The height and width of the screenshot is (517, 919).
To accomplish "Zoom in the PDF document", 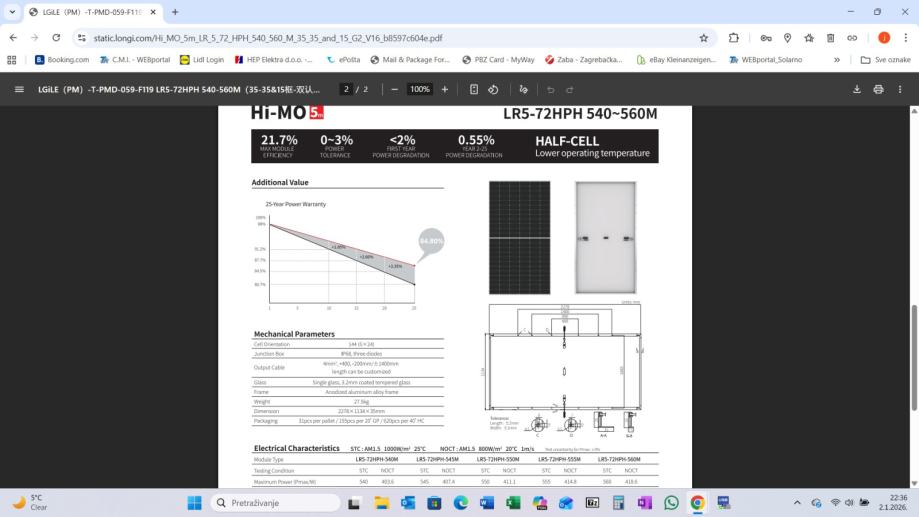I will click(x=445, y=89).
